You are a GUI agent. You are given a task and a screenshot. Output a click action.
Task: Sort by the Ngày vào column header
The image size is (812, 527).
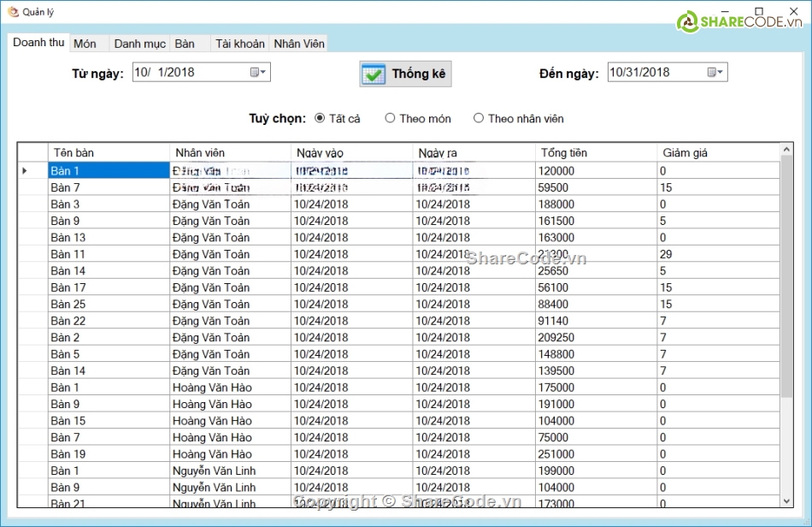(x=352, y=153)
